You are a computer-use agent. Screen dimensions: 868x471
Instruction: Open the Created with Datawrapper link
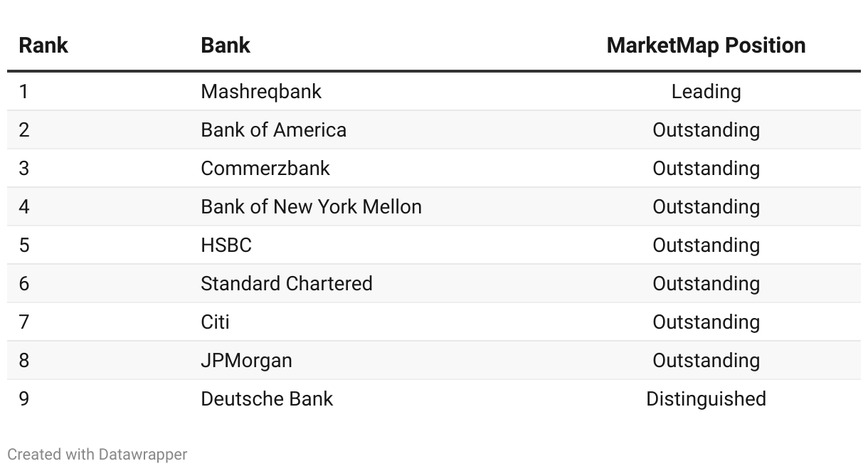(x=97, y=455)
